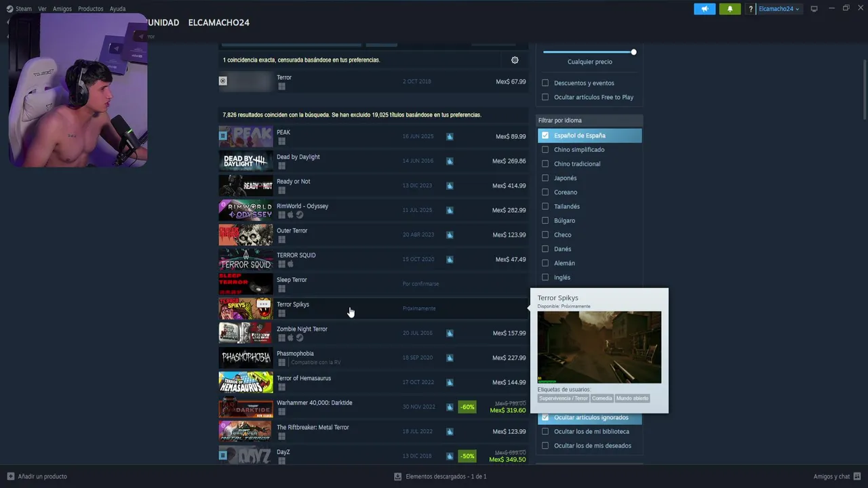Open the notifications bell

pyautogui.click(x=730, y=9)
